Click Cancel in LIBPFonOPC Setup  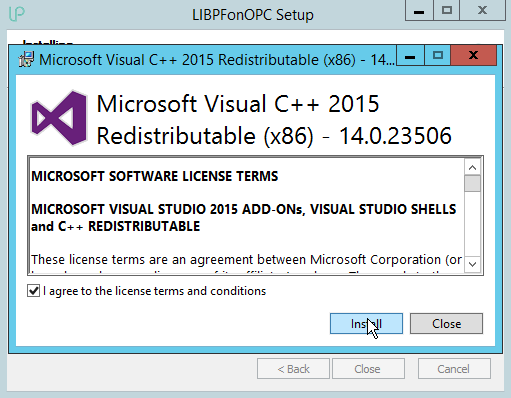coord(454,369)
